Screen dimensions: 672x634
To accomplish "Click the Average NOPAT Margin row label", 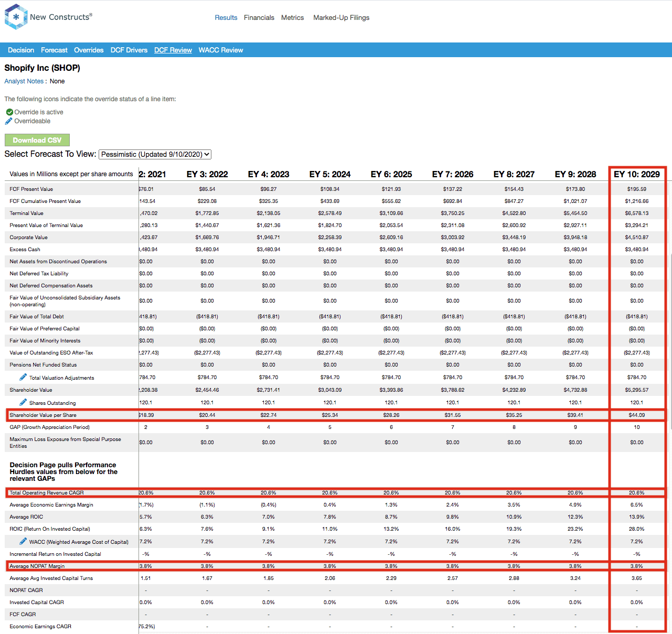I will 37,566.
